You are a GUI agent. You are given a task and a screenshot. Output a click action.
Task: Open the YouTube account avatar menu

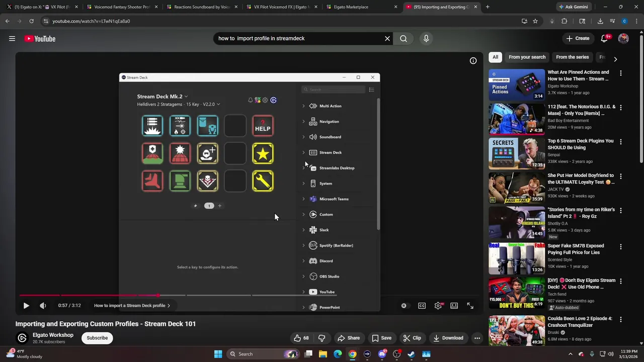tap(623, 38)
